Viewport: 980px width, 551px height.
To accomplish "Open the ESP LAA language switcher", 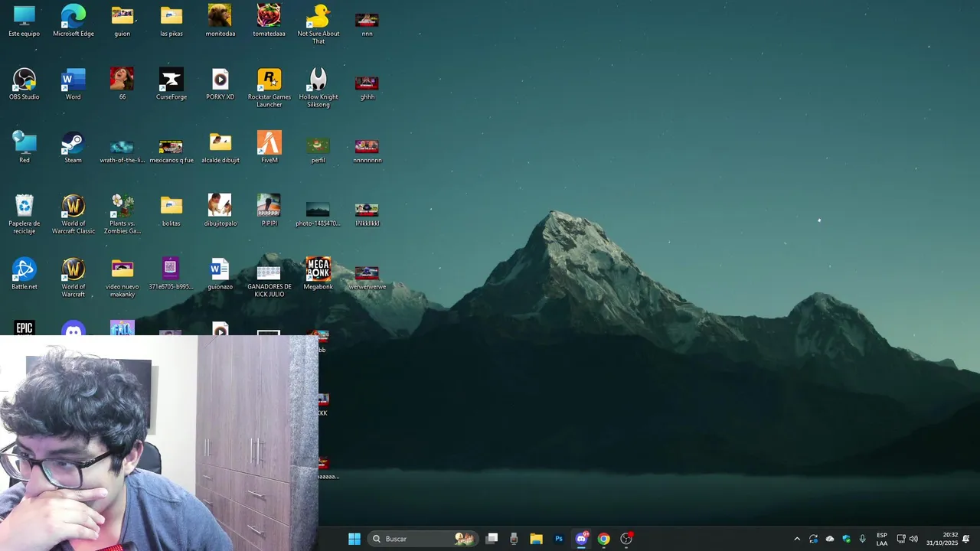I will [x=882, y=539].
